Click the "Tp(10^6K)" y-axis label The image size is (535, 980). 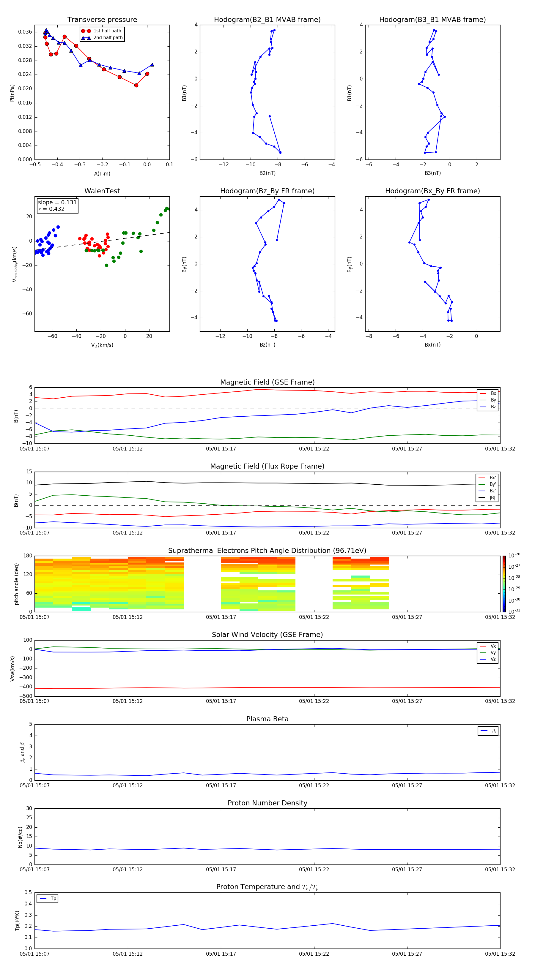coord(17,921)
